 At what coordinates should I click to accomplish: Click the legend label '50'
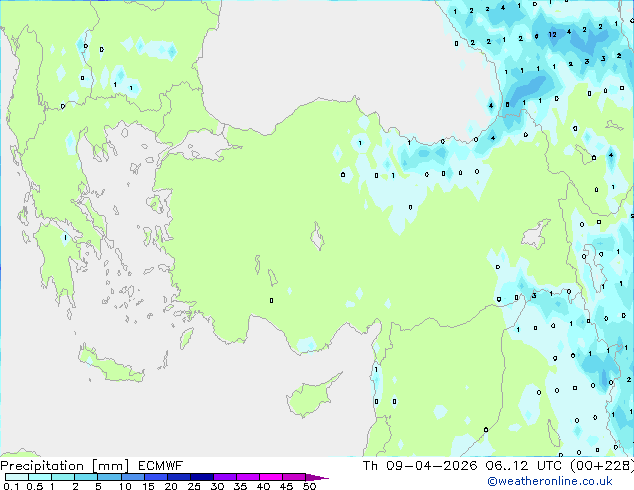pos(310,486)
